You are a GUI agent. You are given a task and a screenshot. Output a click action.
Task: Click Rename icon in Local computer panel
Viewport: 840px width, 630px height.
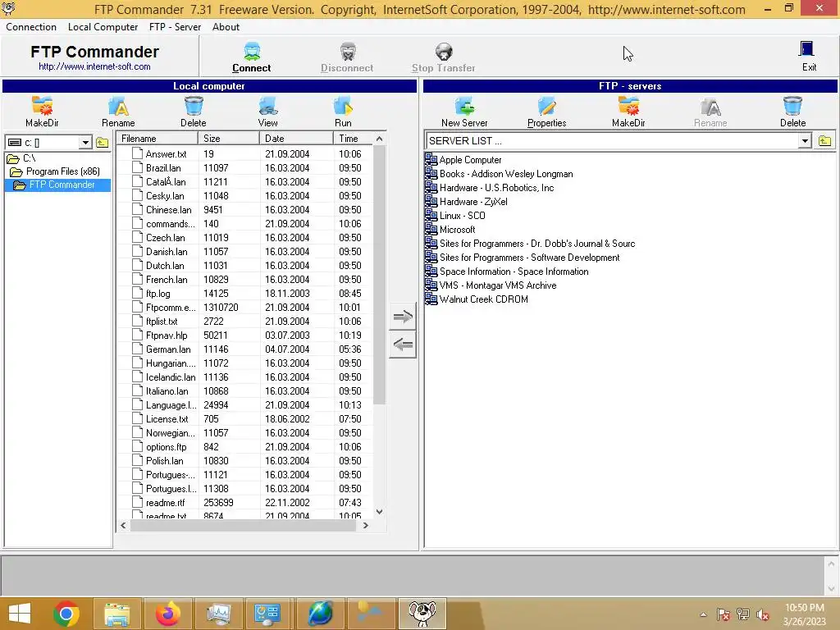coord(118,106)
